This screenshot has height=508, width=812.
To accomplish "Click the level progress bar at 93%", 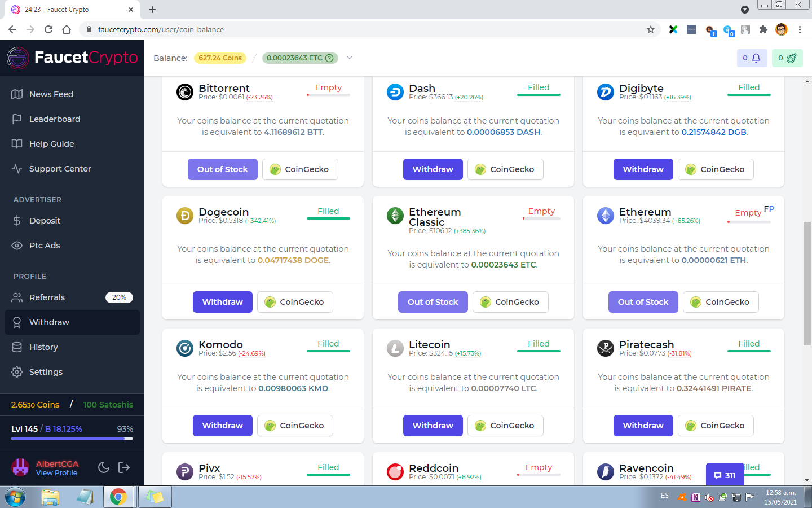I will coord(72,439).
